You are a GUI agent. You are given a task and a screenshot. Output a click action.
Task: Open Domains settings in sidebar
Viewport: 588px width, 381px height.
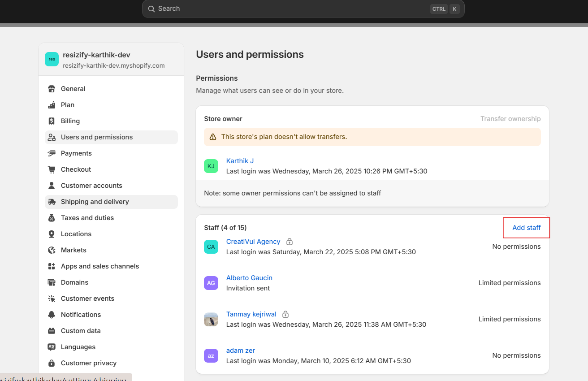click(x=74, y=282)
